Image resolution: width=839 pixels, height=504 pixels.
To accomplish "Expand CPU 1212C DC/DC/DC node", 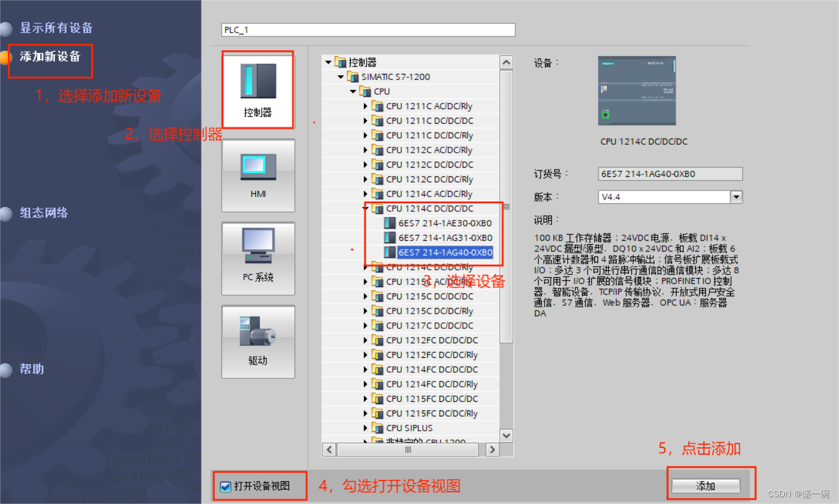I will (366, 165).
